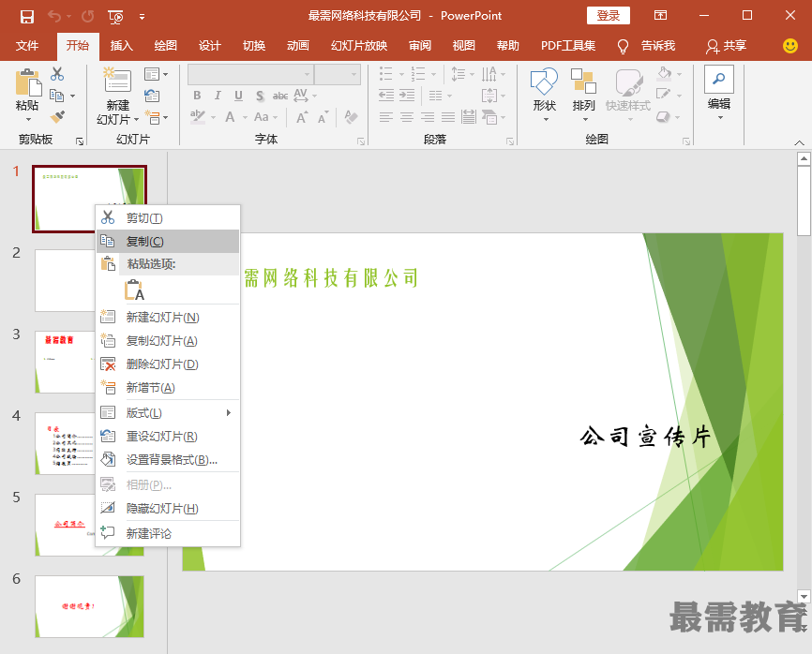Start slideshow from beginning icon

pyautogui.click(x=115, y=17)
